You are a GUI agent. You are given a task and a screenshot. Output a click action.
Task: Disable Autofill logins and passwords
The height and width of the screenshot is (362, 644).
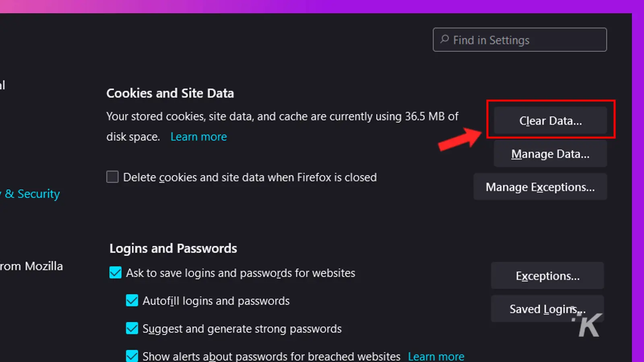click(x=132, y=300)
